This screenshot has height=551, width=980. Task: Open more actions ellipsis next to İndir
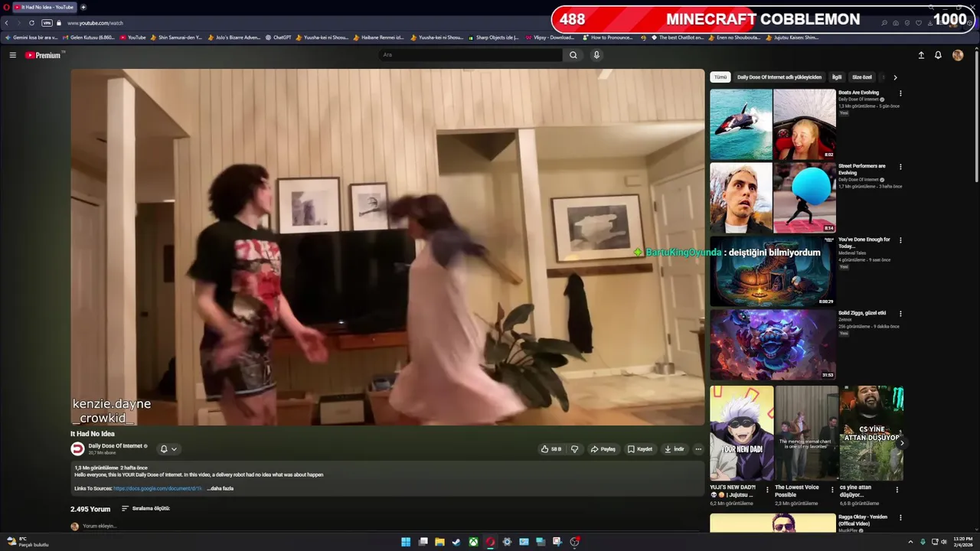click(698, 449)
